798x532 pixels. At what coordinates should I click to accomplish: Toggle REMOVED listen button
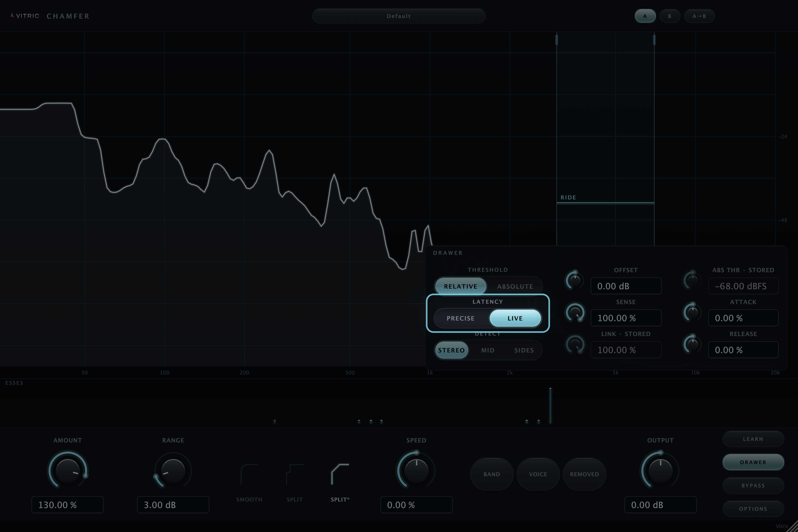(x=584, y=474)
